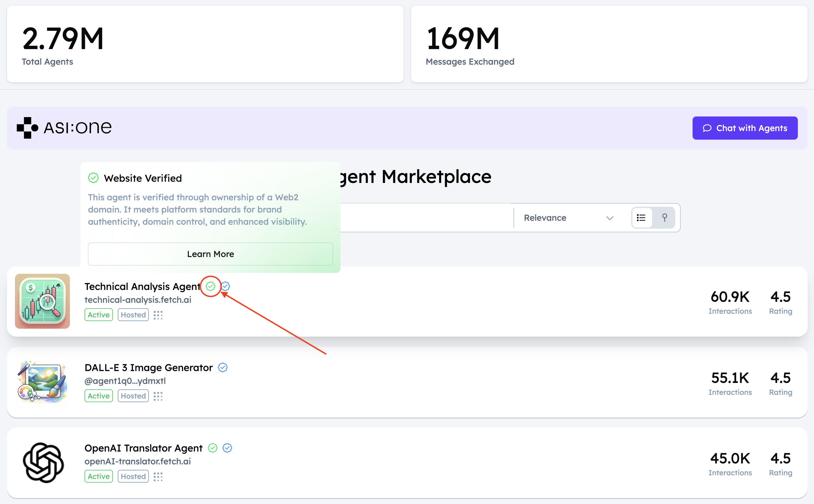The width and height of the screenshot is (814, 504).
Task: Click the chevron arrow next to Relevance
Action: pyautogui.click(x=610, y=218)
